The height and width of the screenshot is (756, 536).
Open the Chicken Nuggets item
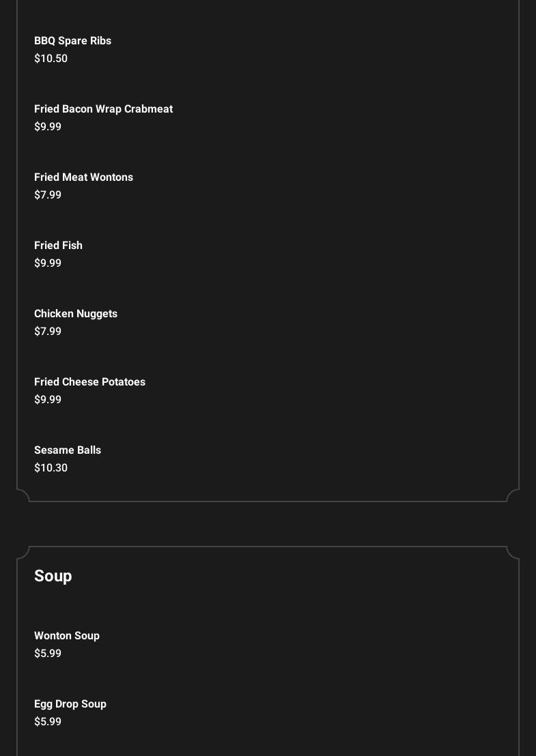click(76, 314)
